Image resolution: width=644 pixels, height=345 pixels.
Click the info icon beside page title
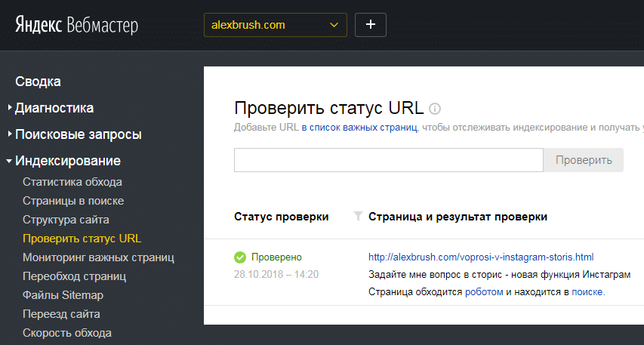tap(435, 109)
